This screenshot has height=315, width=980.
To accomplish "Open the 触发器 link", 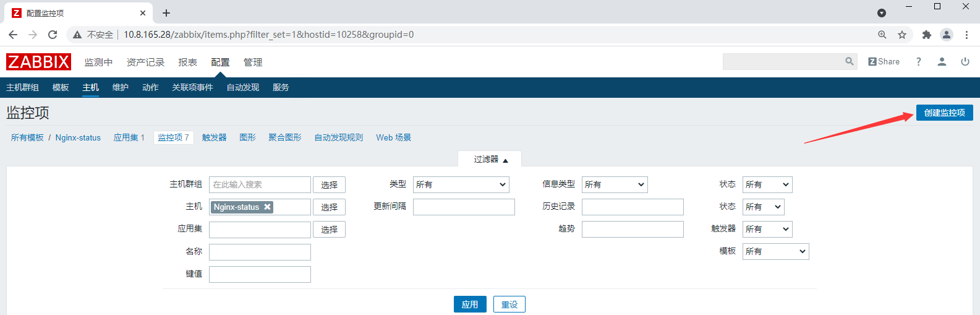I will [215, 137].
